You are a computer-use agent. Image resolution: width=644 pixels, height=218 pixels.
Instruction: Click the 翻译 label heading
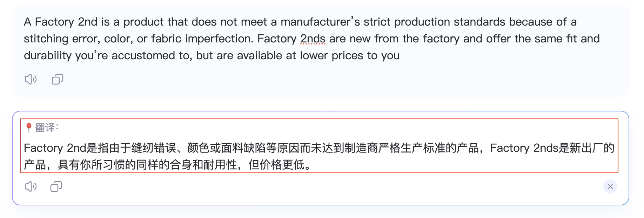pos(46,128)
